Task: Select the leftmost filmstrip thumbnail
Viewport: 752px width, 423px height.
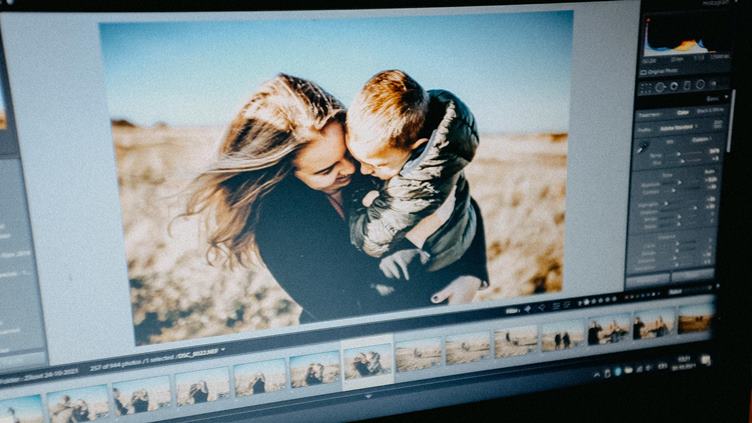Action: 20,410
